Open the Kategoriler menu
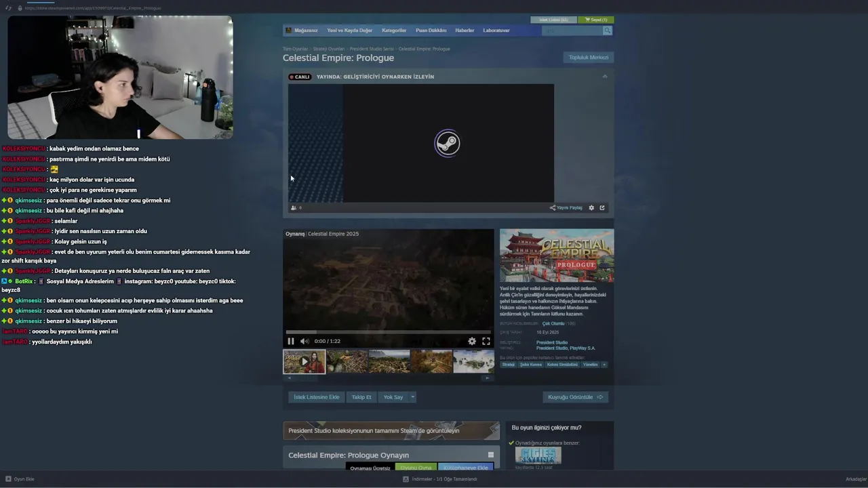 tap(394, 30)
